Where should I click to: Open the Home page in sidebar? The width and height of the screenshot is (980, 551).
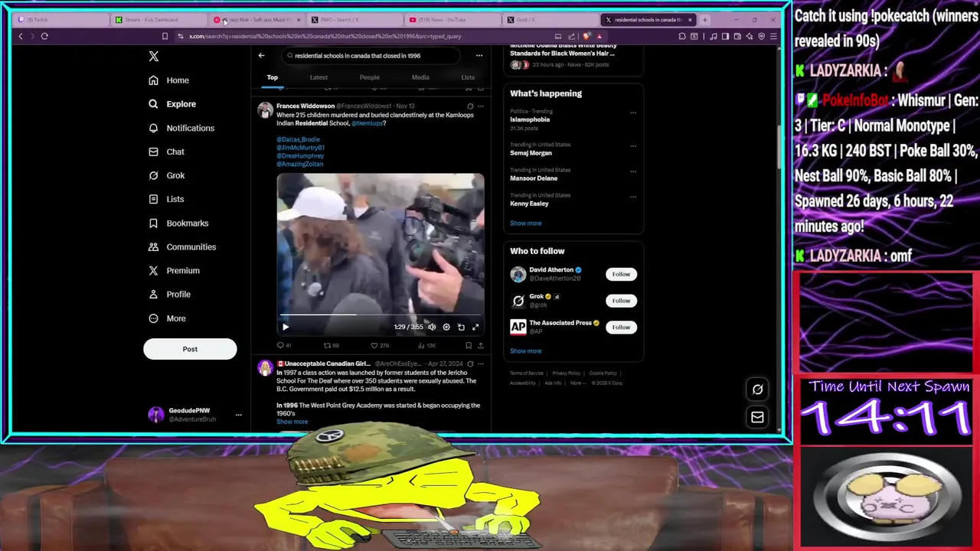[169, 80]
